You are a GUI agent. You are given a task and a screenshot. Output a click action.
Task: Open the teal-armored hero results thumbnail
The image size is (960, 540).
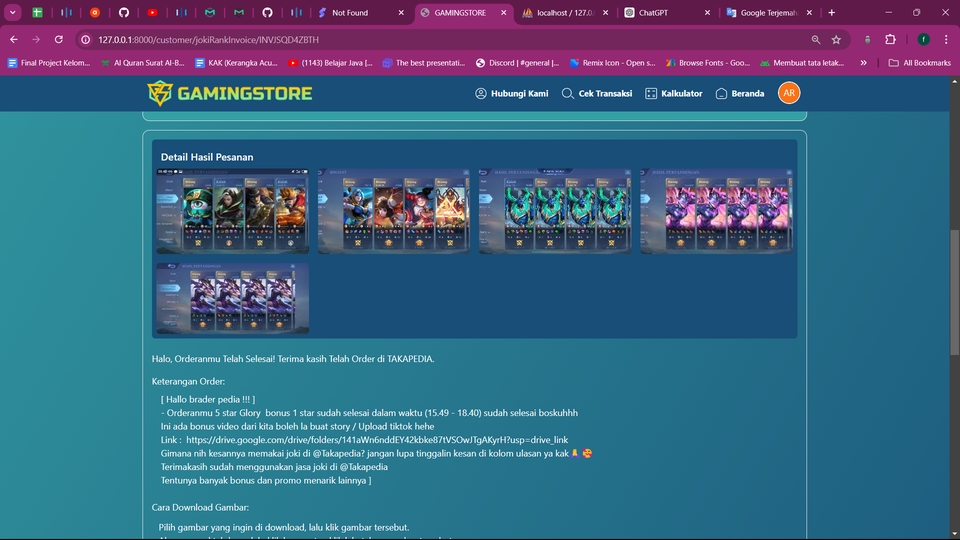(x=555, y=211)
